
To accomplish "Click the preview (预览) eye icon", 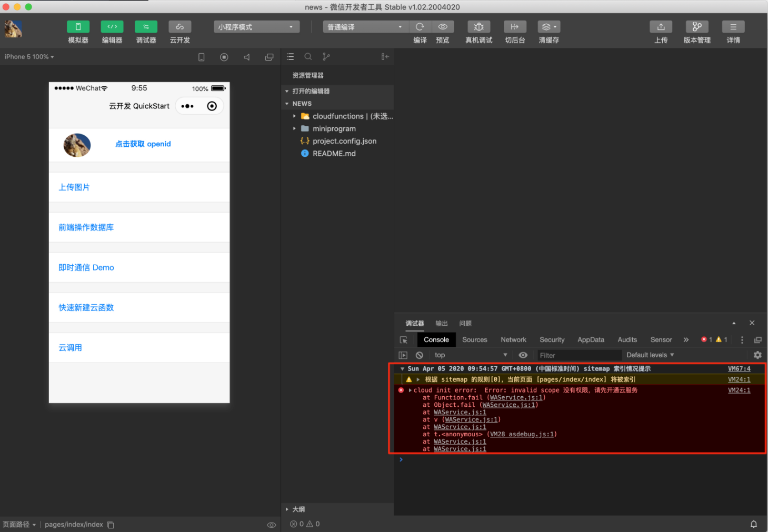I will point(443,27).
